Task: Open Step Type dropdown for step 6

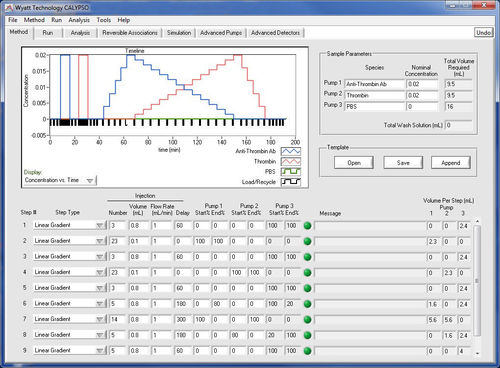Action: [69, 304]
